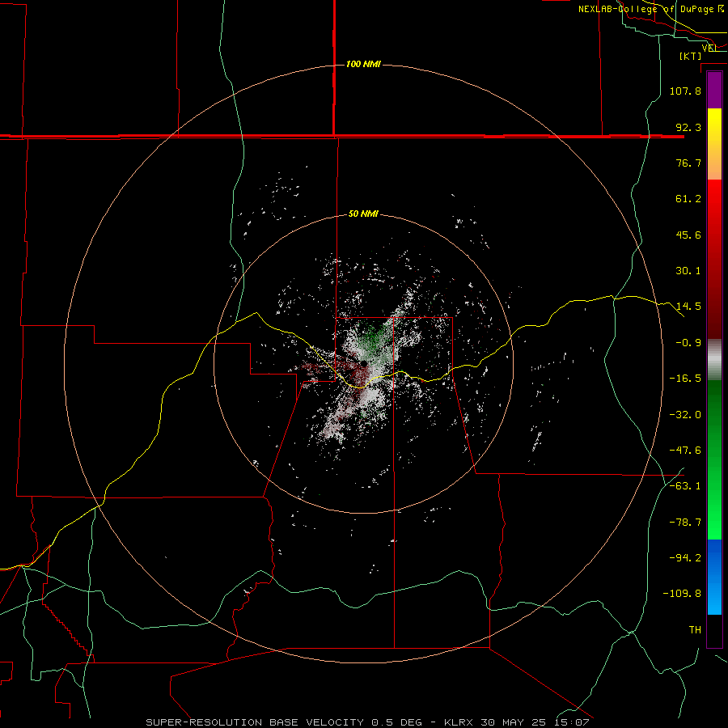Click the -94.2 legend value
728x728 pixels.
click(685, 557)
